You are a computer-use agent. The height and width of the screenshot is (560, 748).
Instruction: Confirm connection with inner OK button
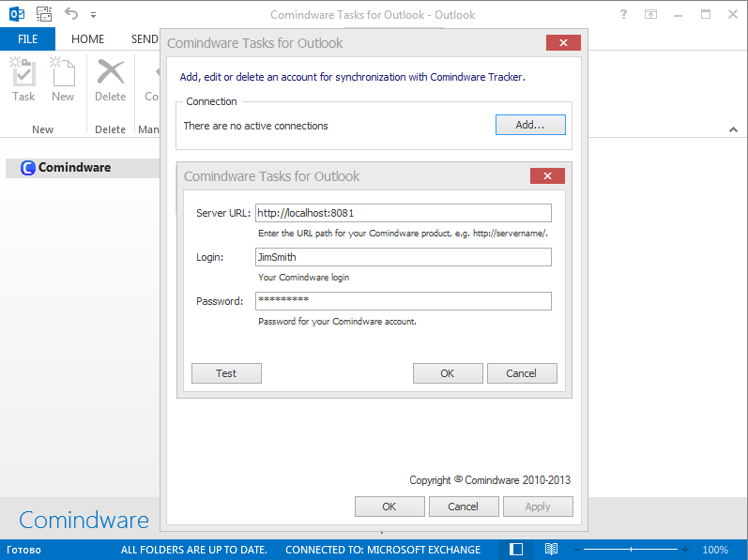click(x=448, y=373)
